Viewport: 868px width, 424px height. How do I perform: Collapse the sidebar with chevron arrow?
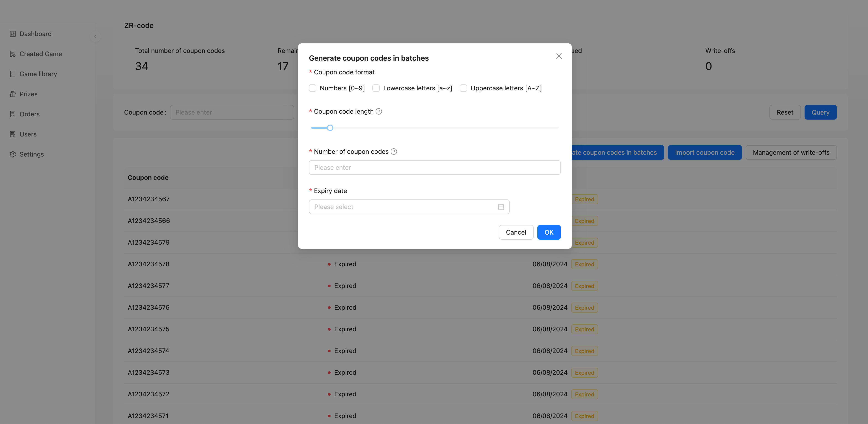[95, 37]
